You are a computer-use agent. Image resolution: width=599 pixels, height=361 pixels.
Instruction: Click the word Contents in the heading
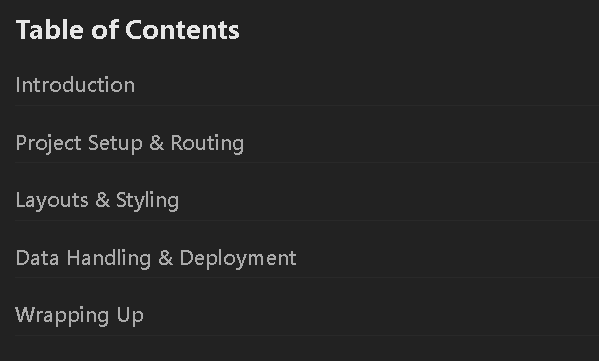pyautogui.click(x=183, y=30)
